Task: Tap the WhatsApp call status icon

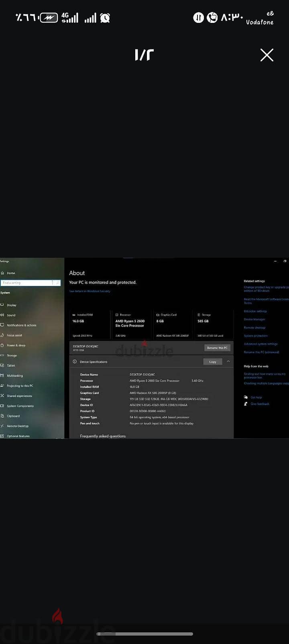Action: pyautogui.click(x=212, y=18)
